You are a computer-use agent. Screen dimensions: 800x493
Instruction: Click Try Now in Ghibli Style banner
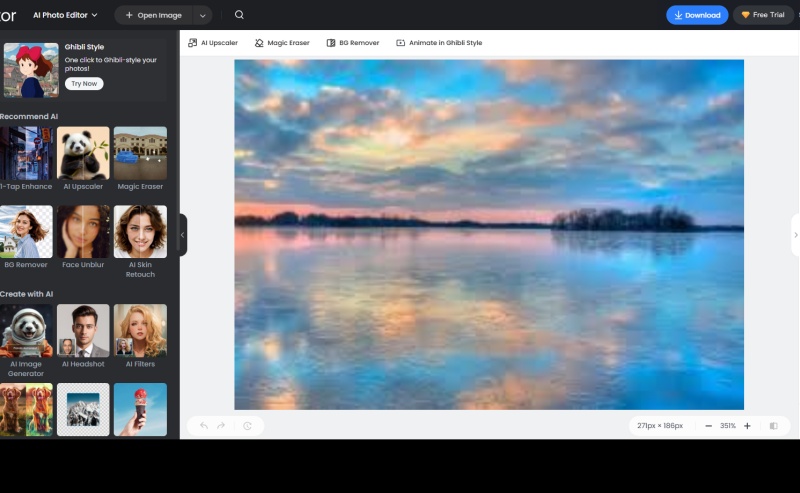pos(84,84)
